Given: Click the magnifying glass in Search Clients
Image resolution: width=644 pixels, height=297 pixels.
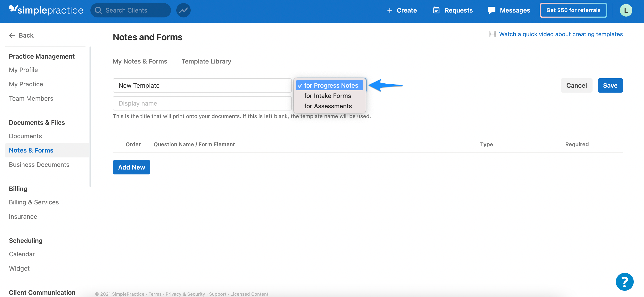Looking at the screenshot, I should (98, 10).
